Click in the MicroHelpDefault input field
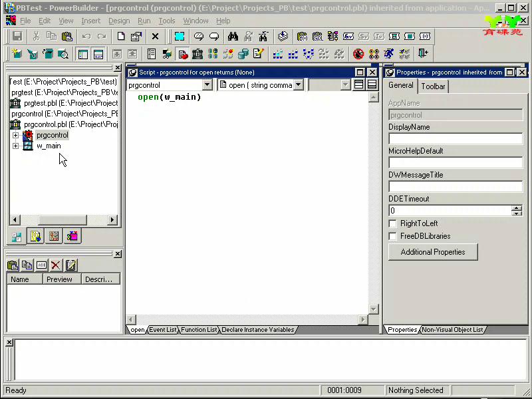The image size is (532, 399). pyautogui.click(x=456, y=162)
